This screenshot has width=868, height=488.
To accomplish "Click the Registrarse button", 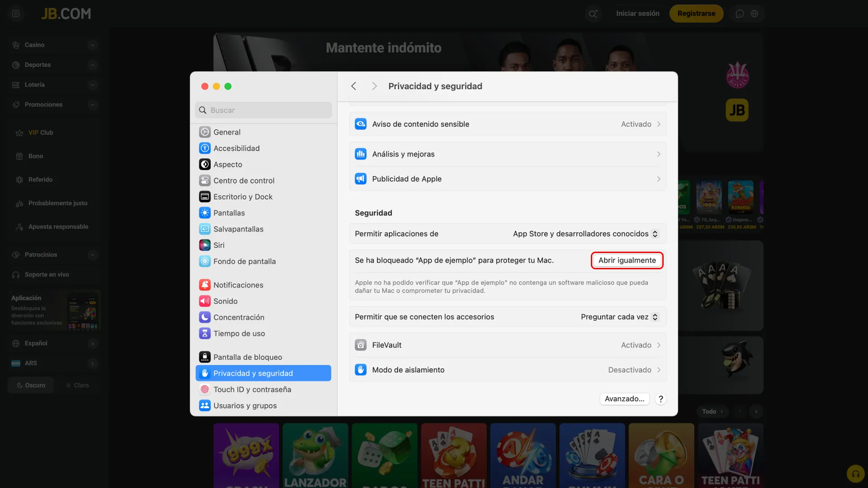I will [696, 14].
